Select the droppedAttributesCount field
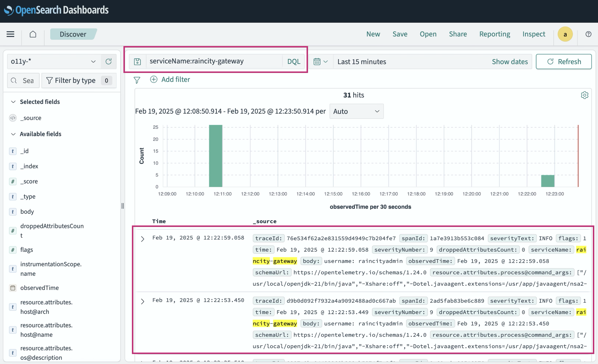598x364 pixels. [x=52, y=231]
